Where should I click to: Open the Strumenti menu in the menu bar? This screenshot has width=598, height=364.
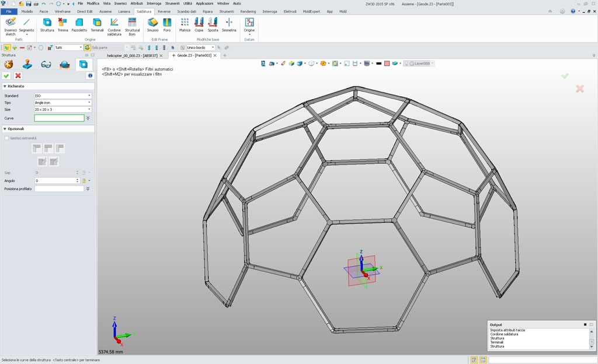point(172,3)
